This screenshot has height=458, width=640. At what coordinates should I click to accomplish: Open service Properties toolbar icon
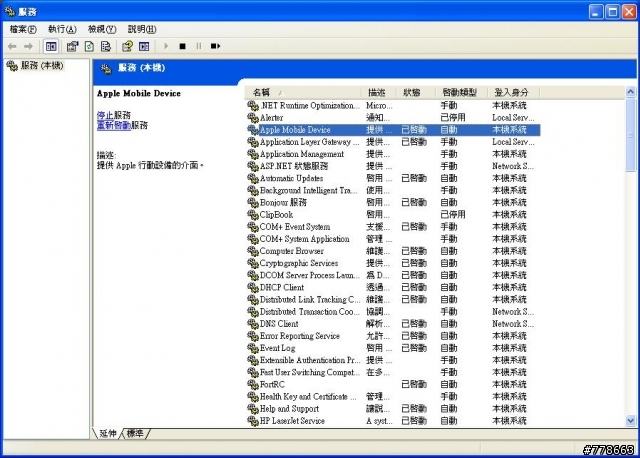click(x=72, y=47)
